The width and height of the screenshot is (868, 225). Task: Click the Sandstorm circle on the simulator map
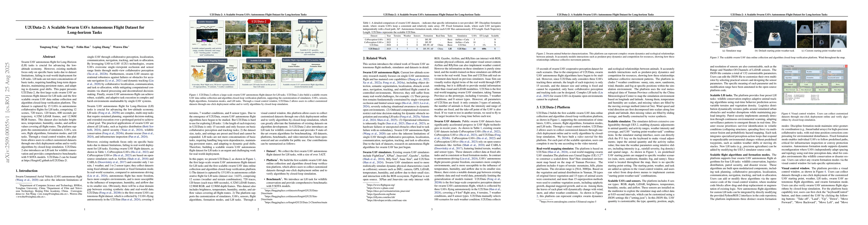click(x=725, y=42)
